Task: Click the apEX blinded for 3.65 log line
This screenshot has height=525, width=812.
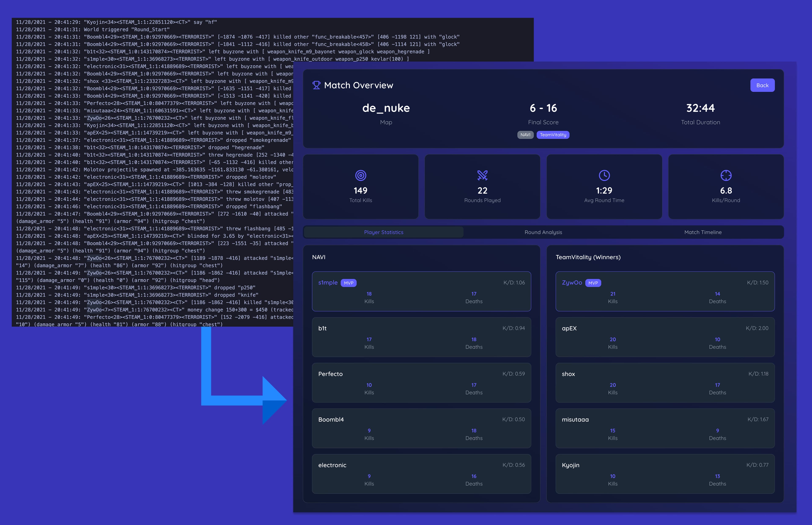Action: coord(154,236)
